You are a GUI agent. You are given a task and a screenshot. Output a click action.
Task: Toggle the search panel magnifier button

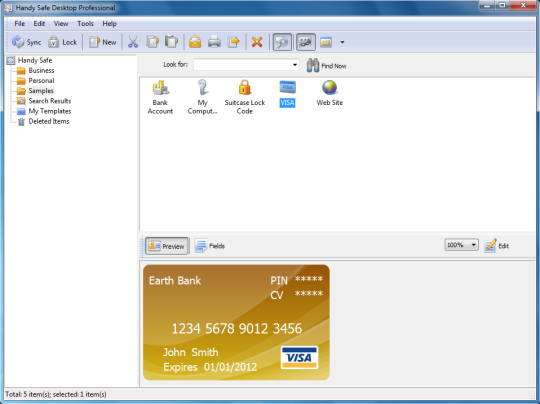click(282, 42)
